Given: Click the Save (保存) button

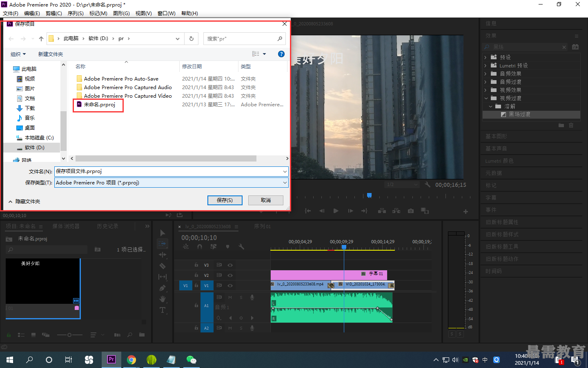Looking at the screenshot, I should 225,200.
